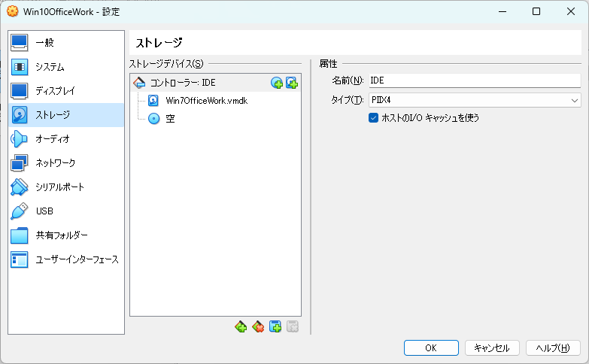
Task: Open the ディスプレイ settings category
Action: (x=66, y=91)
